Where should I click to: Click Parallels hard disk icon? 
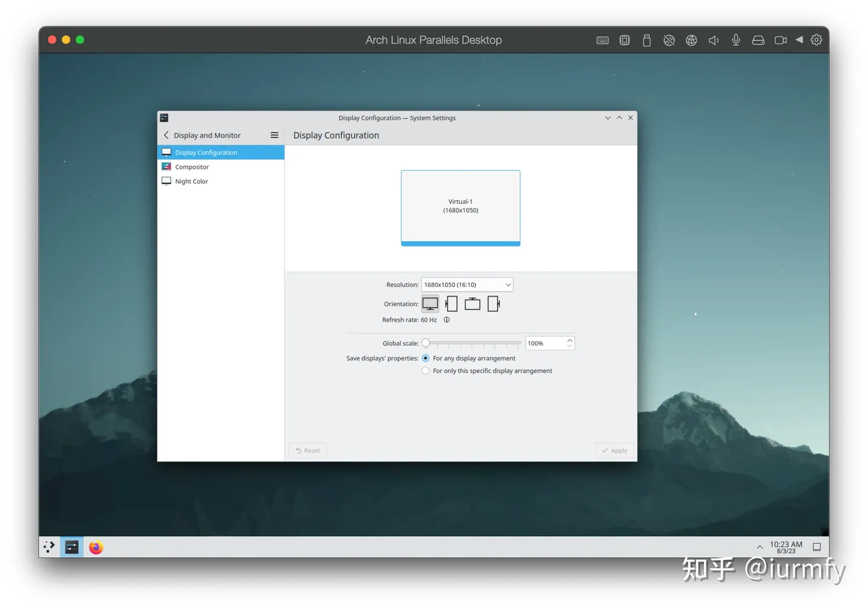758,40
